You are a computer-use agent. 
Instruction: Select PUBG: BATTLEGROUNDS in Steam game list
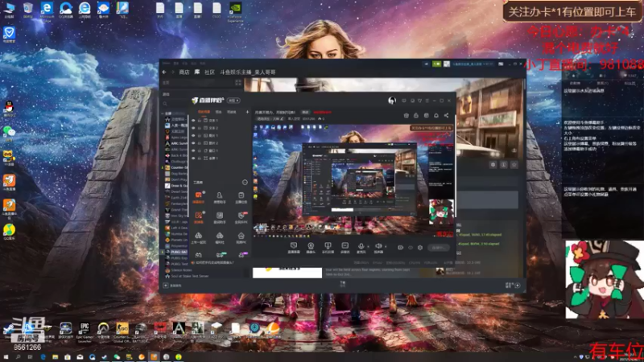coord(175,252)
